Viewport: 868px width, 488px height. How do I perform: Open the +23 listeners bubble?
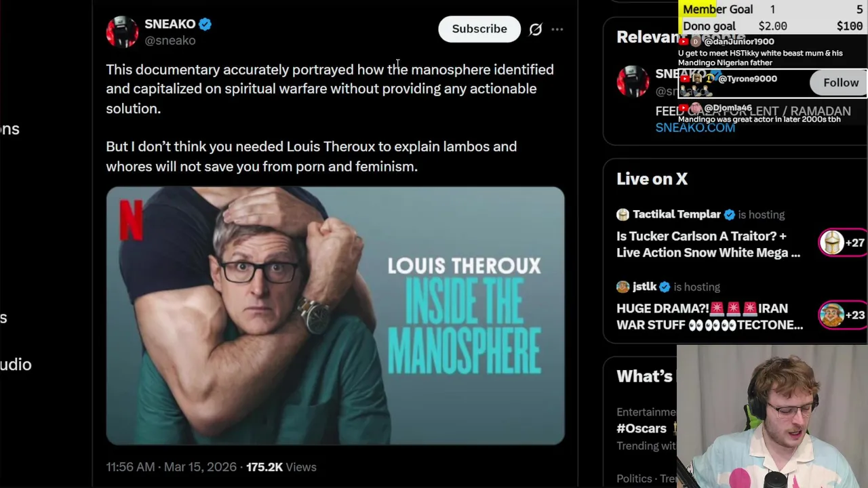point(842,314)
